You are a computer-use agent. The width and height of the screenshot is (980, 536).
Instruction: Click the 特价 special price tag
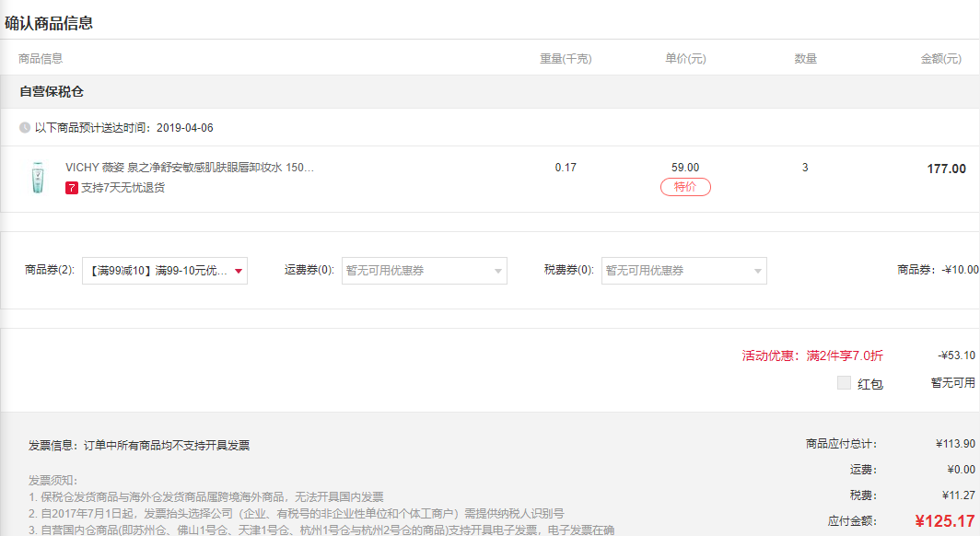(685, 187)
